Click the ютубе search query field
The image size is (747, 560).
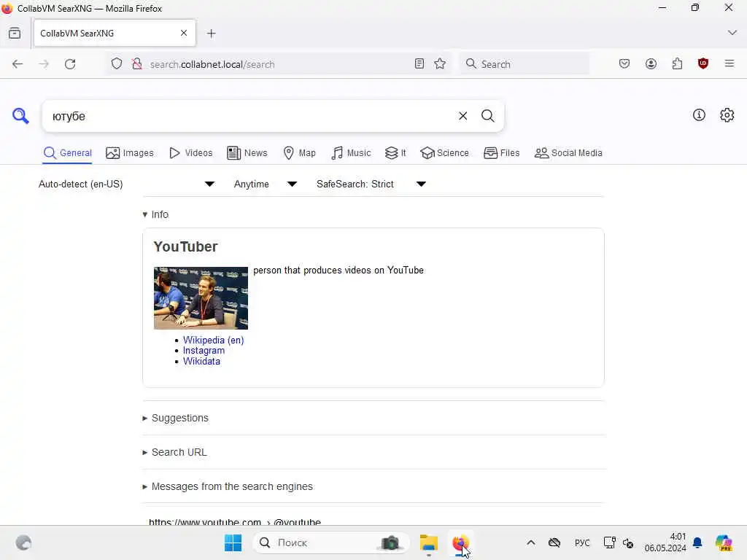point(250,116)
